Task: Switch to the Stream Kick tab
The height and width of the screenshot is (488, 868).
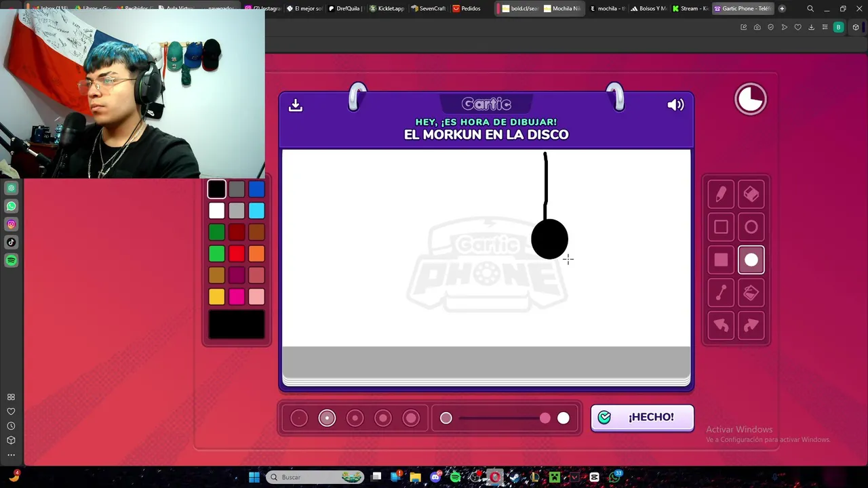Action: pyautogui.click(x=690, y=9)
